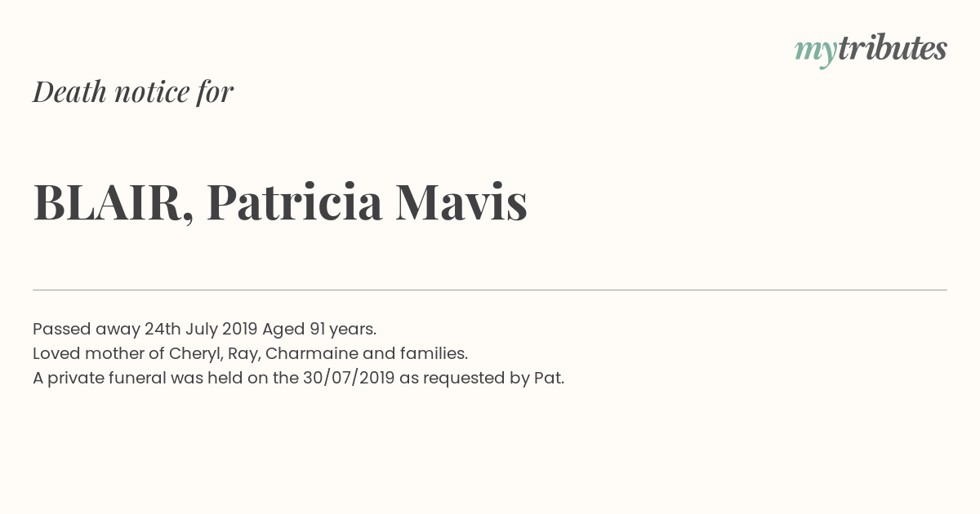Click the green "my" part of logo
This screenshot has height=514, width=980.
click(816, 51)
